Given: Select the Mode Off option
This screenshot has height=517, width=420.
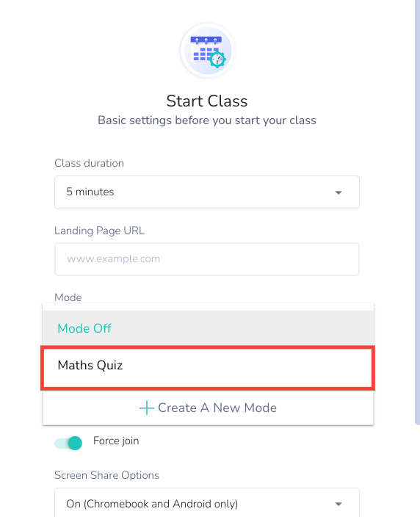Looking at the screenshot, I should click(209, 328).
